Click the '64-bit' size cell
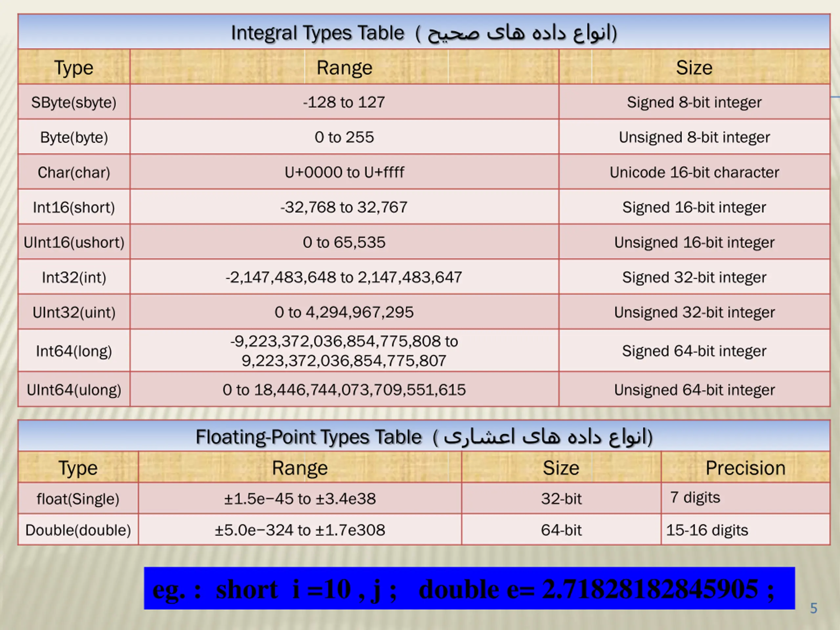 click(x=561, y=529)
